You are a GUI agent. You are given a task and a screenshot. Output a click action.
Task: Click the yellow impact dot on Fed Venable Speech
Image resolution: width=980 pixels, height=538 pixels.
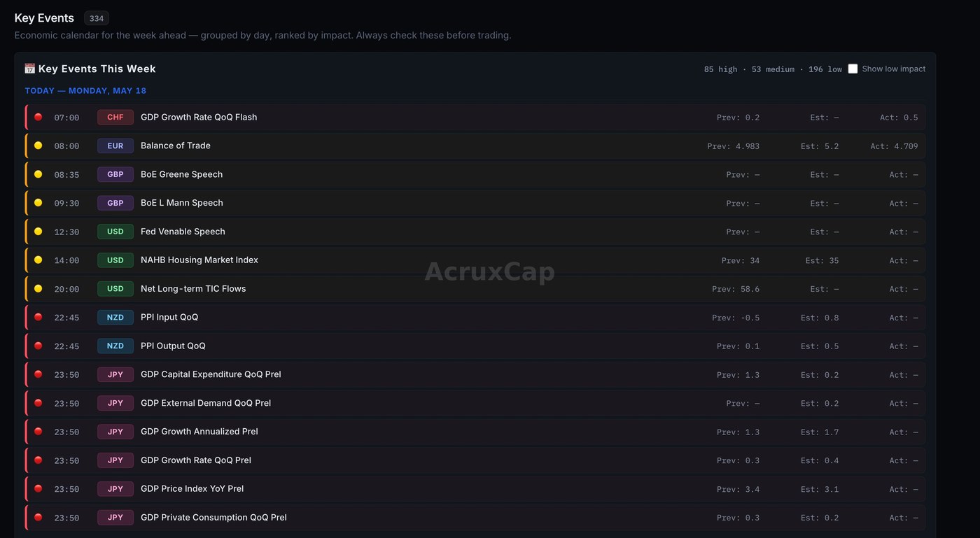click(x=38, y=232)
